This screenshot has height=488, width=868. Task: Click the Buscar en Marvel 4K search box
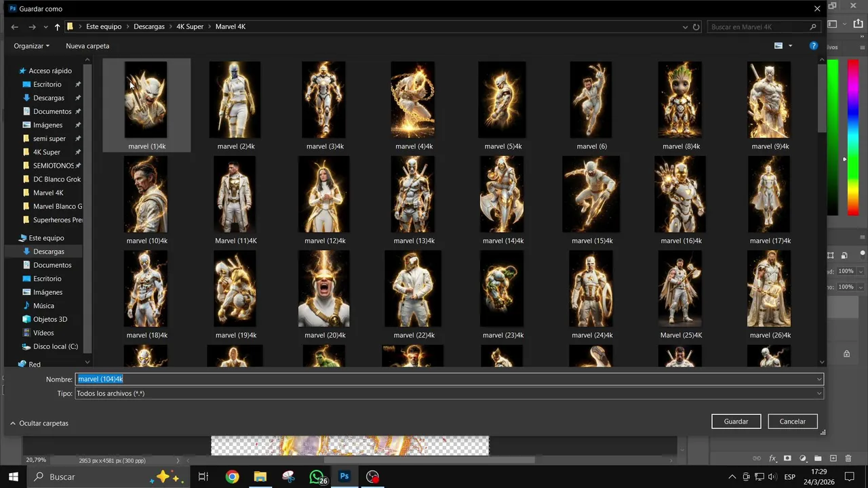click(764, 27)
